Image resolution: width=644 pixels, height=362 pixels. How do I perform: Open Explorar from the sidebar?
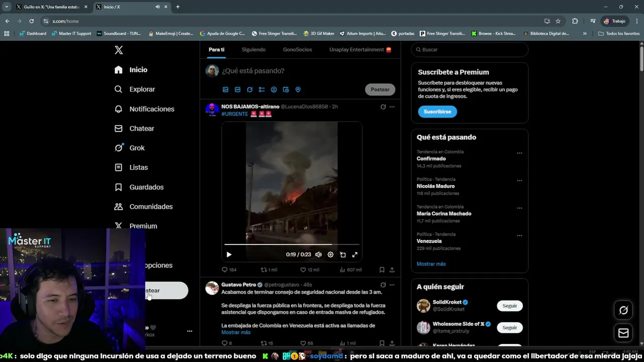point(134,89)
